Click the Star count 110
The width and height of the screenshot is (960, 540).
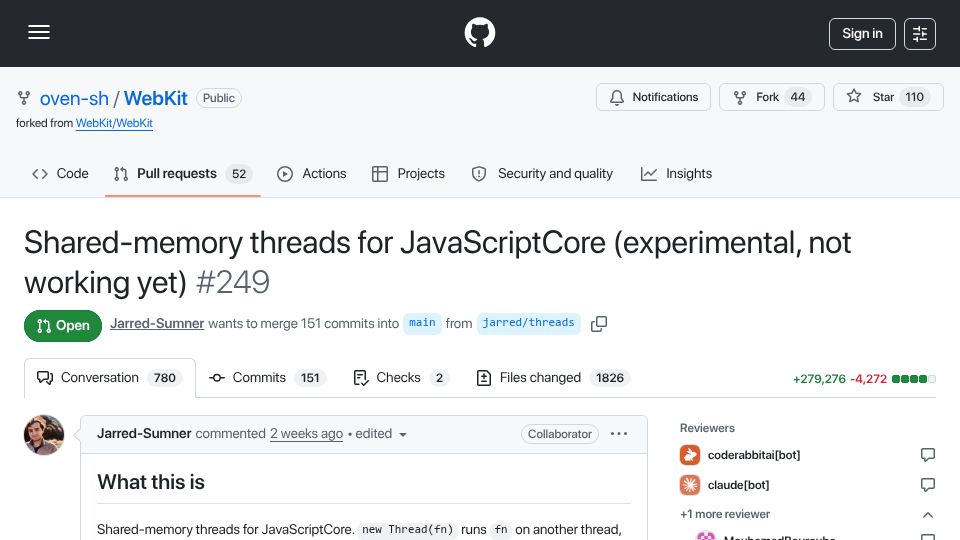pos(914,97)
